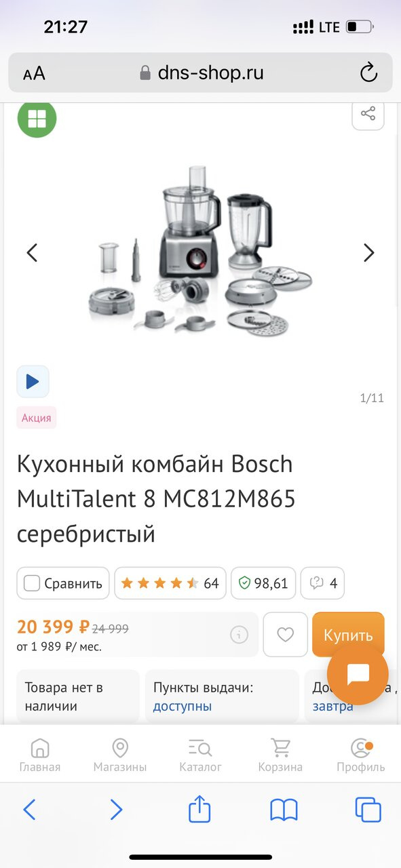The height and width of the screenshot is (868, 401).
Task: Open the Магазины tab
Action: (120, 756)
